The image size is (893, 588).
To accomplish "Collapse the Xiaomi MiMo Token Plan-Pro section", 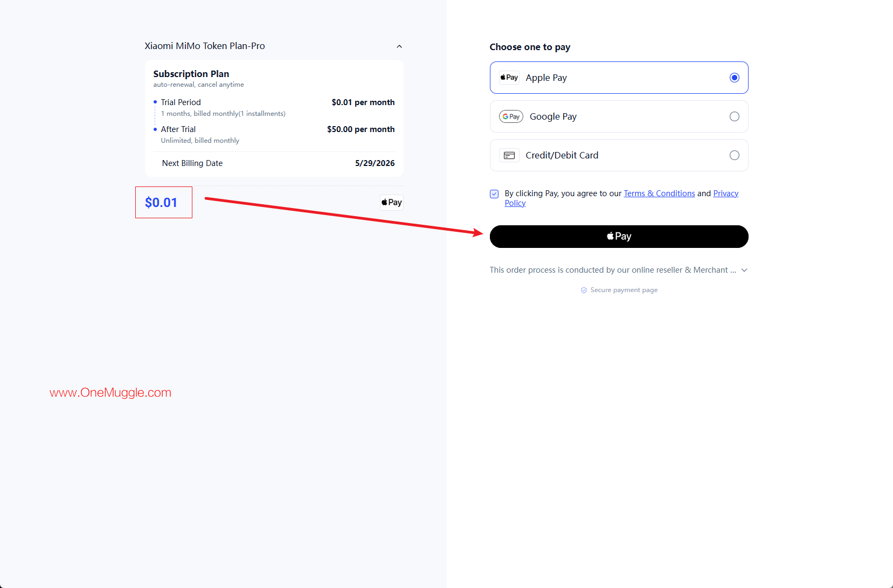I will [399, 46].
